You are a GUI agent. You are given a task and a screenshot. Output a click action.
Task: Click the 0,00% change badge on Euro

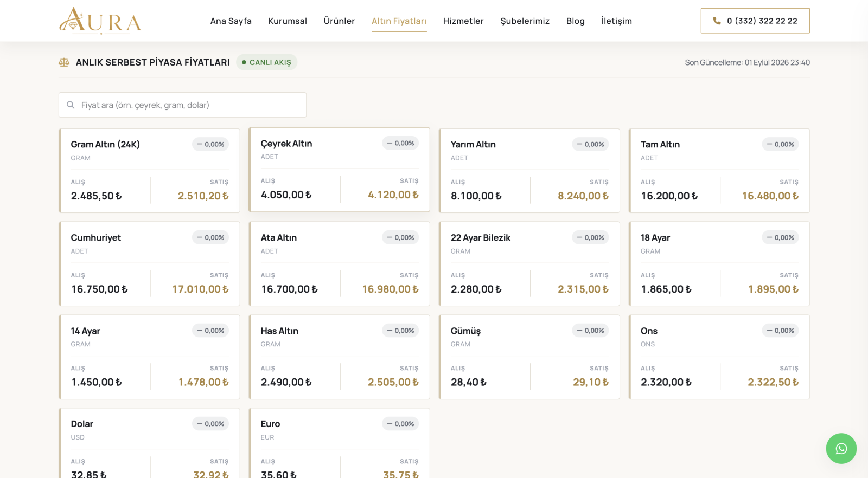[x=400, y=424]
